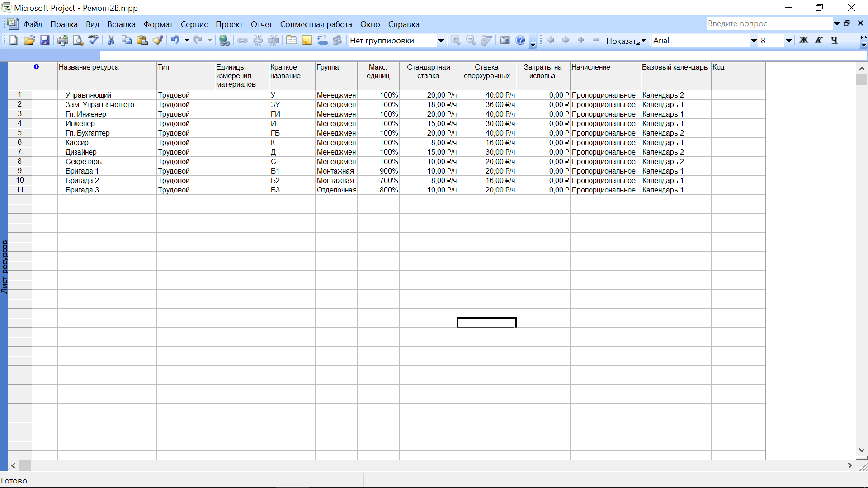Open the Сервис menu
The image size is (868, 488).
194,24
